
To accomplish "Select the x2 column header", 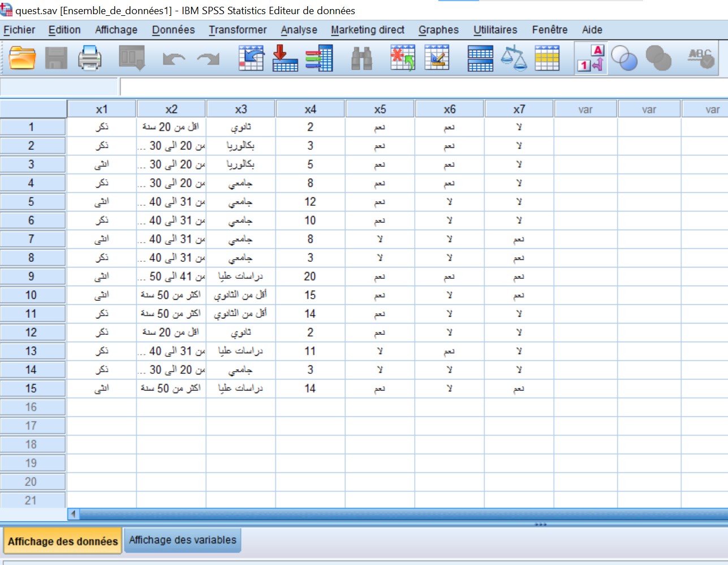I will (171, 109).
